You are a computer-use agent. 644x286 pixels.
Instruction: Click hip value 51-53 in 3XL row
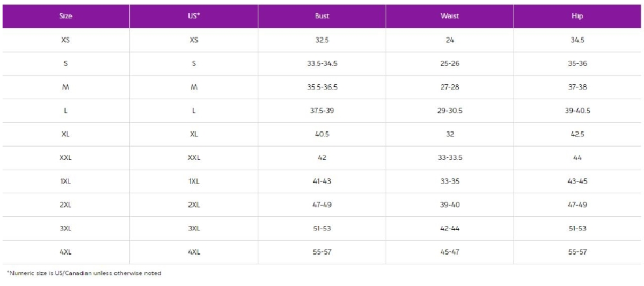[577, 228]
